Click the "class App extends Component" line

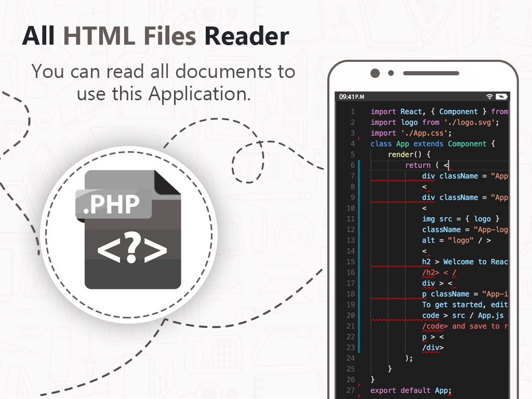pyautogui.click(x=432, y=144)
